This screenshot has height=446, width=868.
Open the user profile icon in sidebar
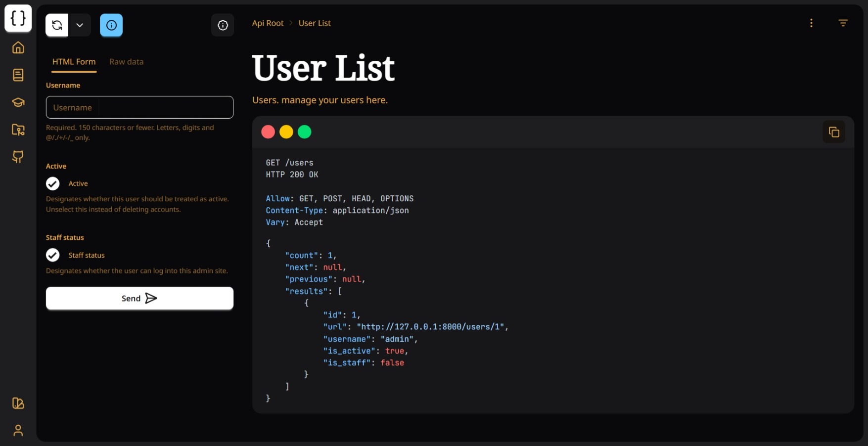(18, 430)
